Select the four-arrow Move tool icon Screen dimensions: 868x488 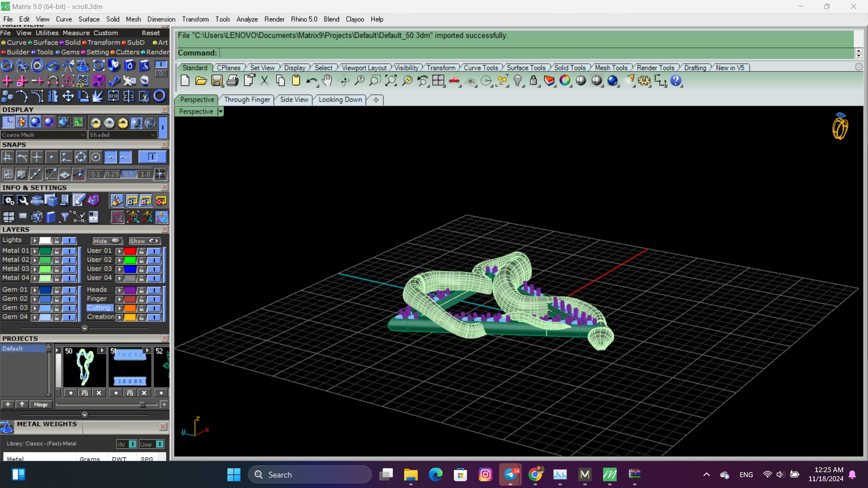(x=68, y=96)
